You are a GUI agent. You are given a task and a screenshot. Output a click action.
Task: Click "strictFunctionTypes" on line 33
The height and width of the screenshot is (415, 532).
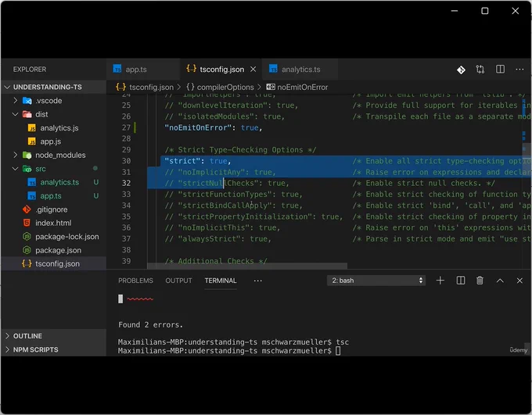coord(226,195)
